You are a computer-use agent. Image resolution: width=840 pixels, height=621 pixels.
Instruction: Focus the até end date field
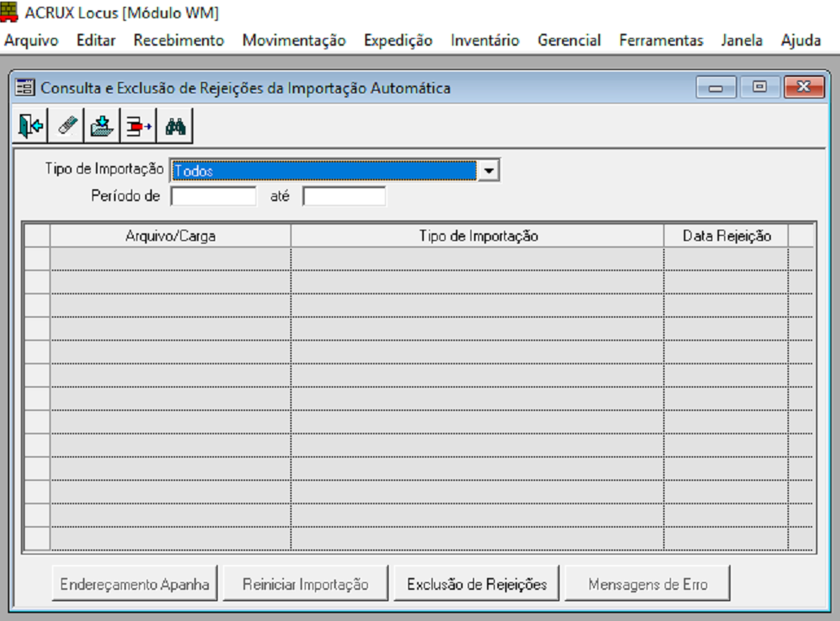pos(344,196)
